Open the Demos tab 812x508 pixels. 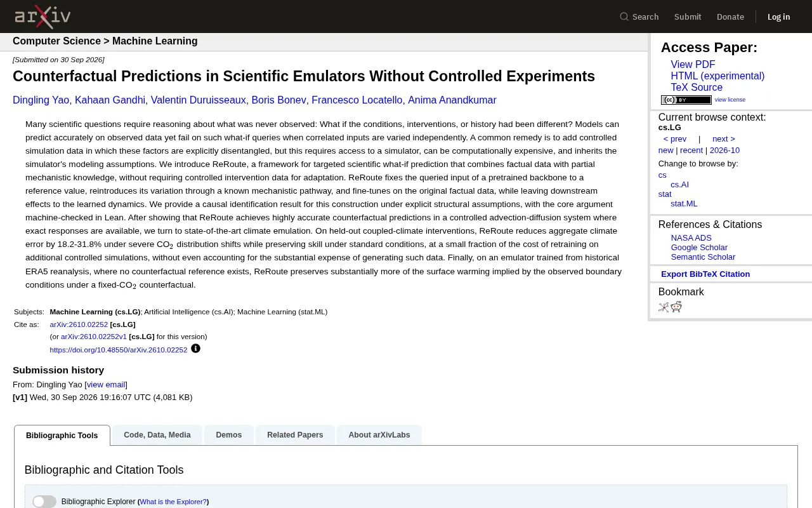coord(228,435)
